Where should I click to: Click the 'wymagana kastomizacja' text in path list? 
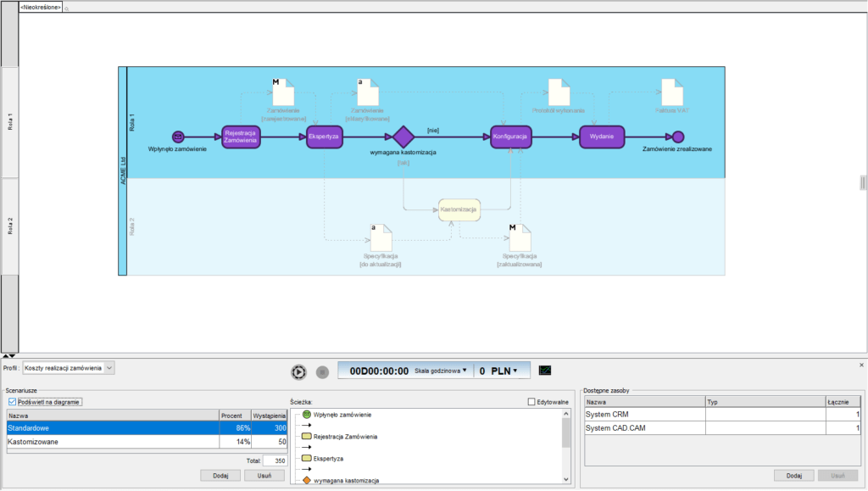click(347, 481)
